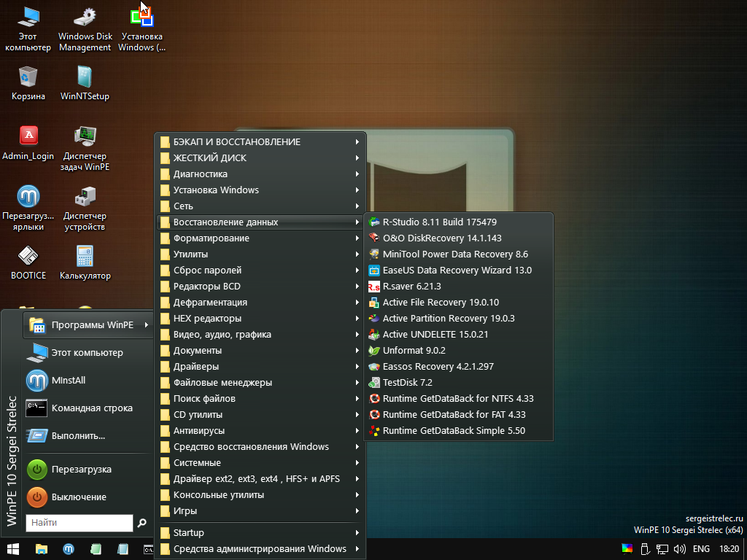Open the HEX редакторы menu folder

tap(260, 318)
